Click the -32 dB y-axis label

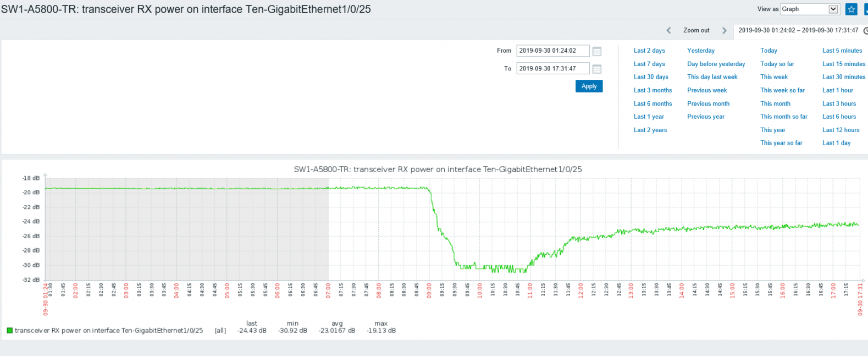click(x=31, y=280)
